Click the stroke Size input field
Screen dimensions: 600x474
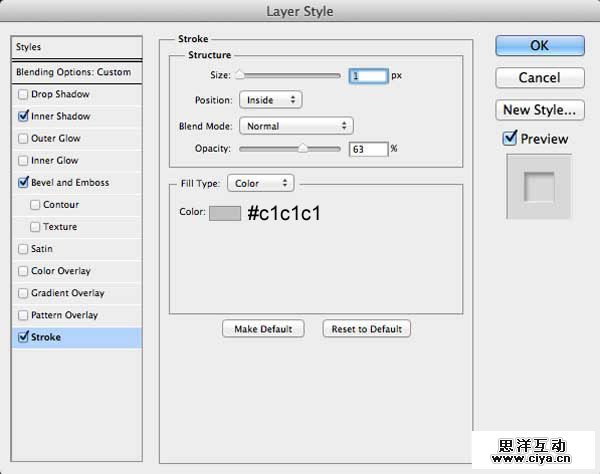(x=367, y=75)
